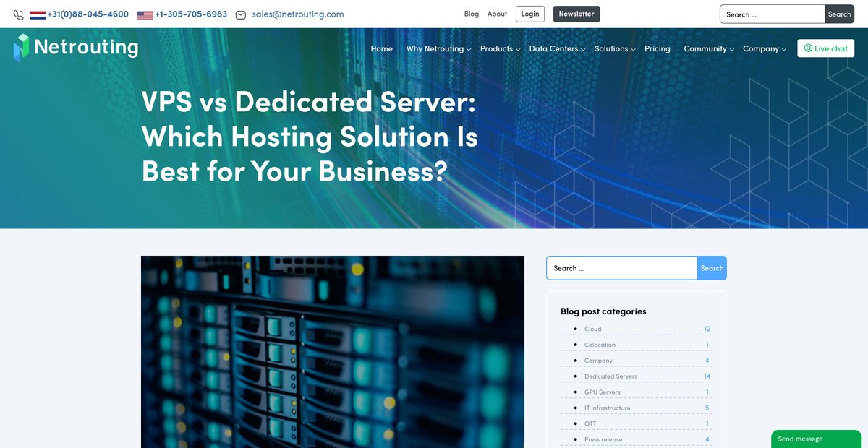Expand the Community chevron arrow
The image size is (868, 448).
732,50
